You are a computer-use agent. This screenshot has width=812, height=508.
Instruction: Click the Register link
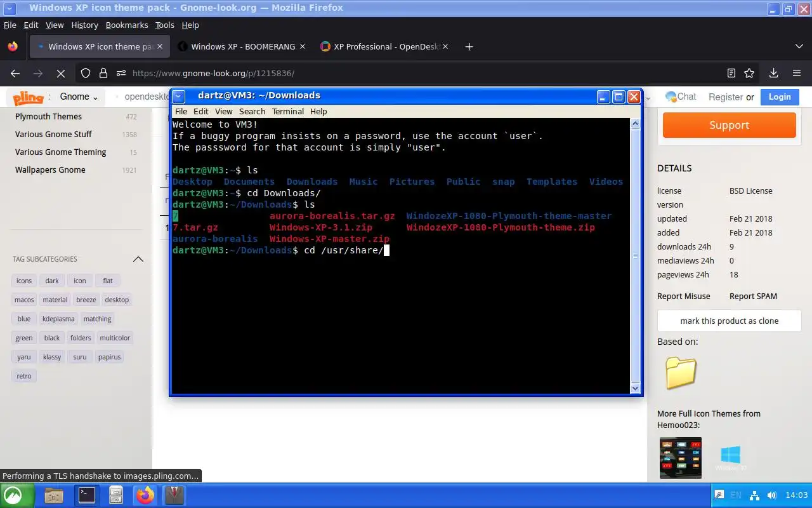(726, 97)
